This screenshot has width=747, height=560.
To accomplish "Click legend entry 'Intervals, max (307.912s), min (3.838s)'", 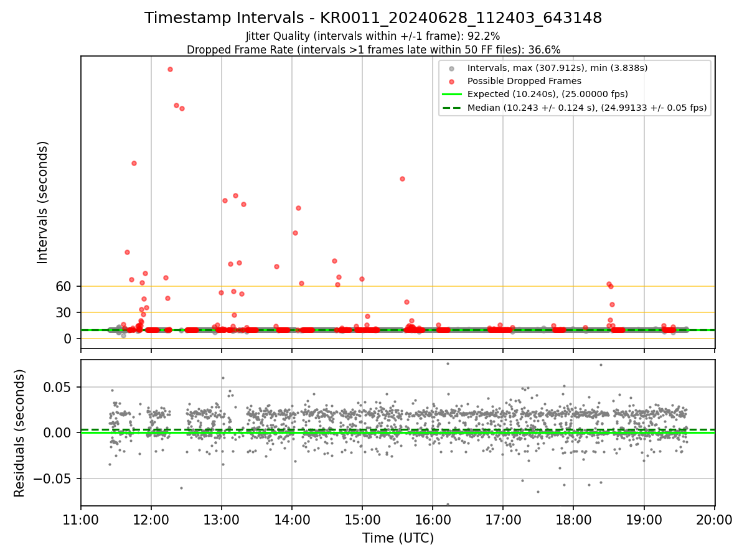I will [x=557, y=68].
